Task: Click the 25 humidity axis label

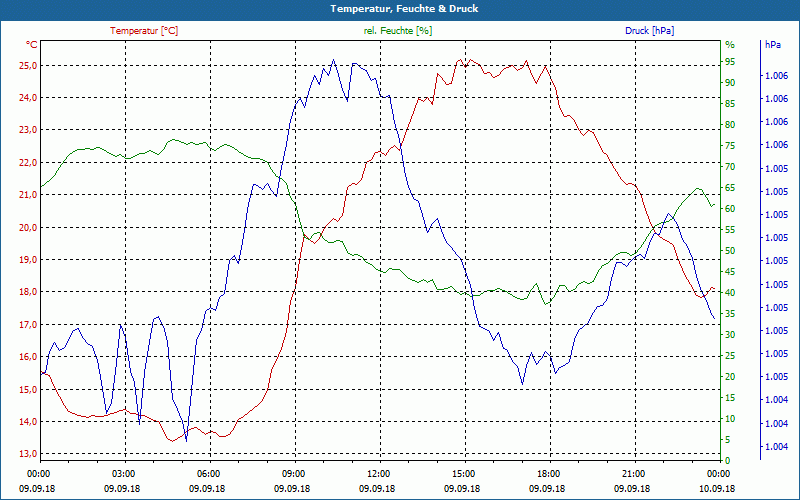Action: click(730, 356)
